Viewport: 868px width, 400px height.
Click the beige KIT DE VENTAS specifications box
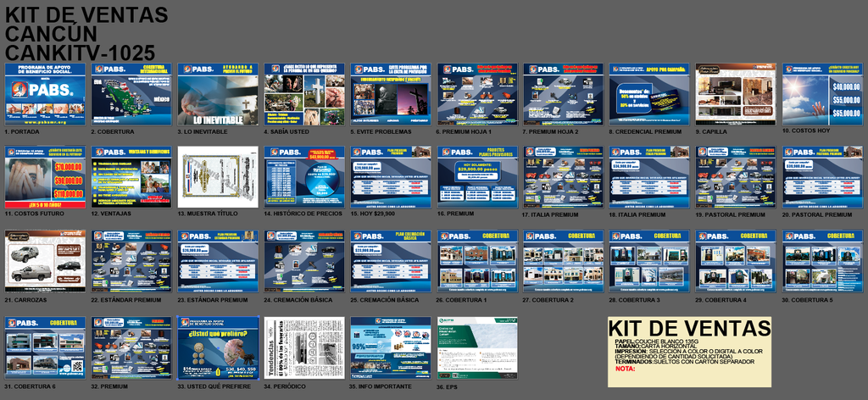point(689,352)
